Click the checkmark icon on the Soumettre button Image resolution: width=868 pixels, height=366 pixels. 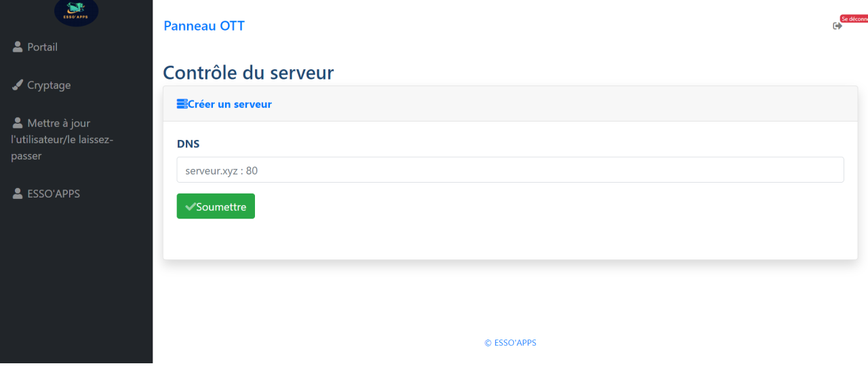[x=190, y=206]
